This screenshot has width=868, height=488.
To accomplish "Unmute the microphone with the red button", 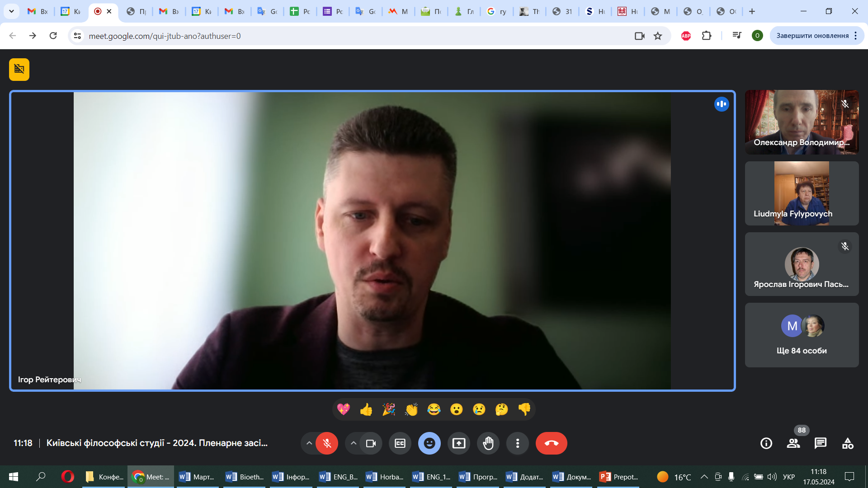I will [x=327, y=443].
